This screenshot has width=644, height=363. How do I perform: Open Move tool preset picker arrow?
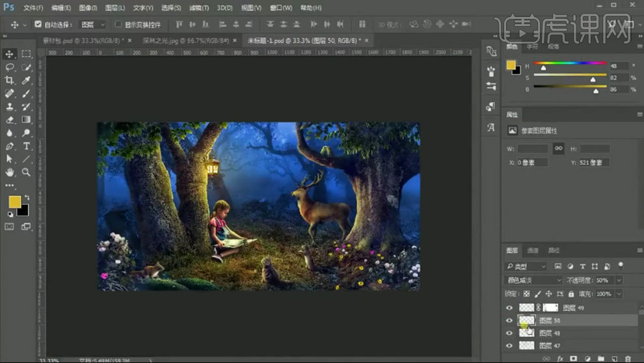[x=25, y=25]
